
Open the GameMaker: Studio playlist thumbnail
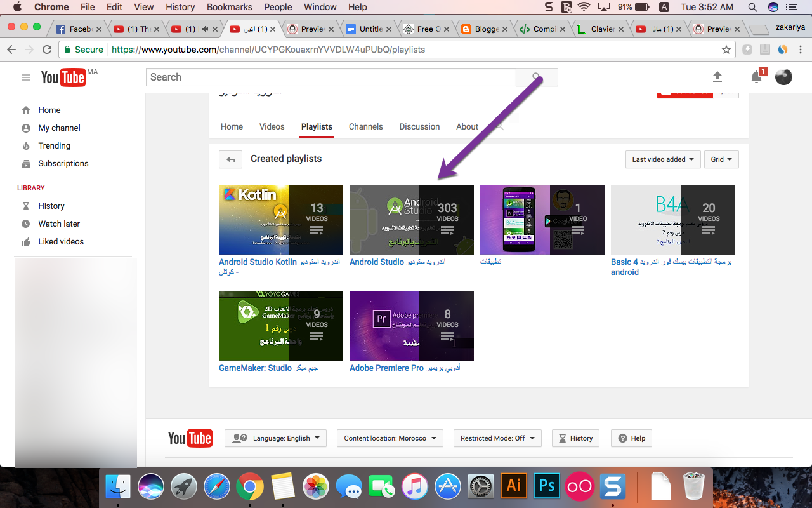pyautogui.click(x=280, y=326)
